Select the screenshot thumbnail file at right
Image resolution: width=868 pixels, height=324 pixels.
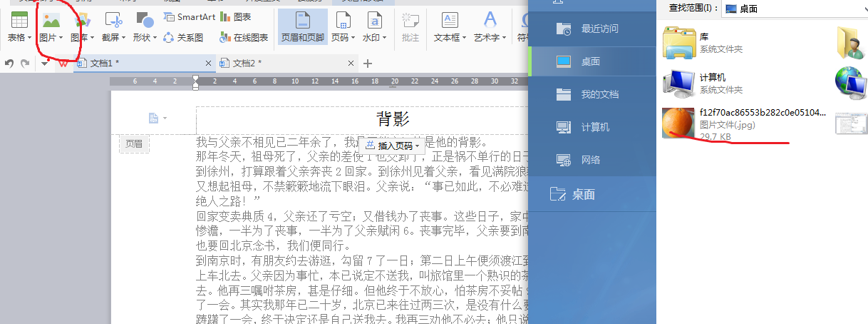tap(850, 123)
